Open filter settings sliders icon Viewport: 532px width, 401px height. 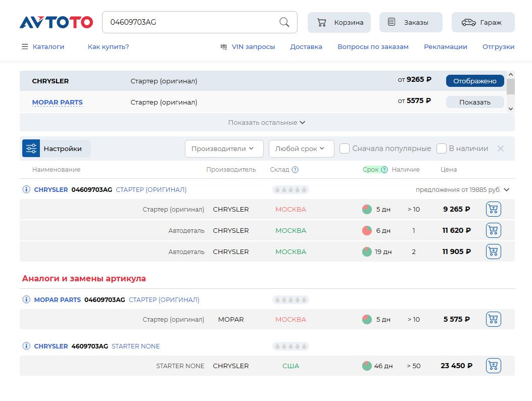click(31, 148)
